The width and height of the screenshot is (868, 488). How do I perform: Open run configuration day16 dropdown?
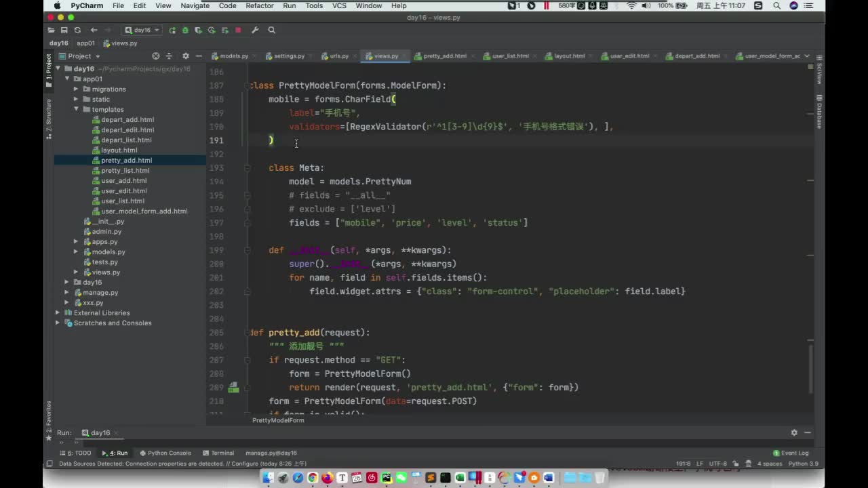pyautogui.click(x=142, y=30)
